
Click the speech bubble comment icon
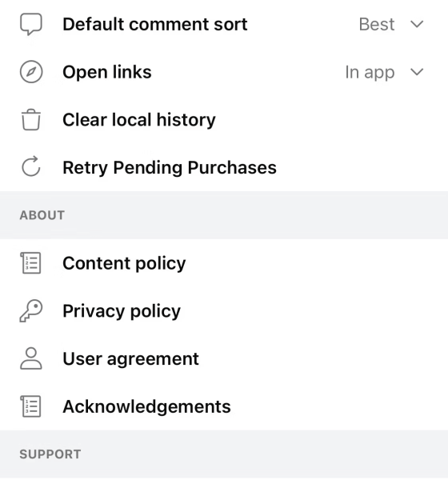tap(31, 24)
